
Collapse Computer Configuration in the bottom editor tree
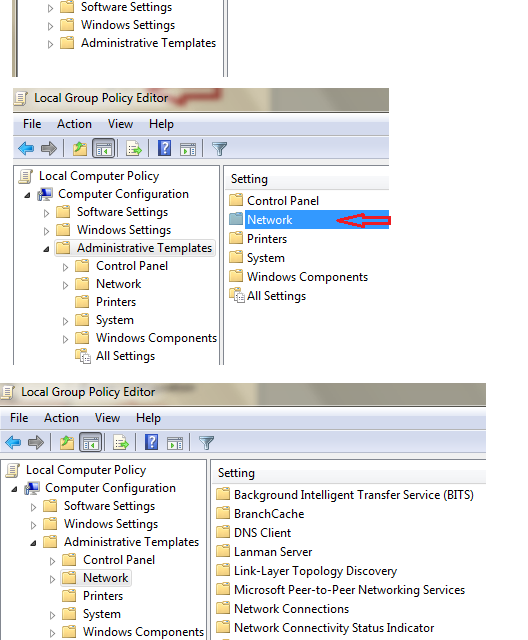click(x=14, y=489)
